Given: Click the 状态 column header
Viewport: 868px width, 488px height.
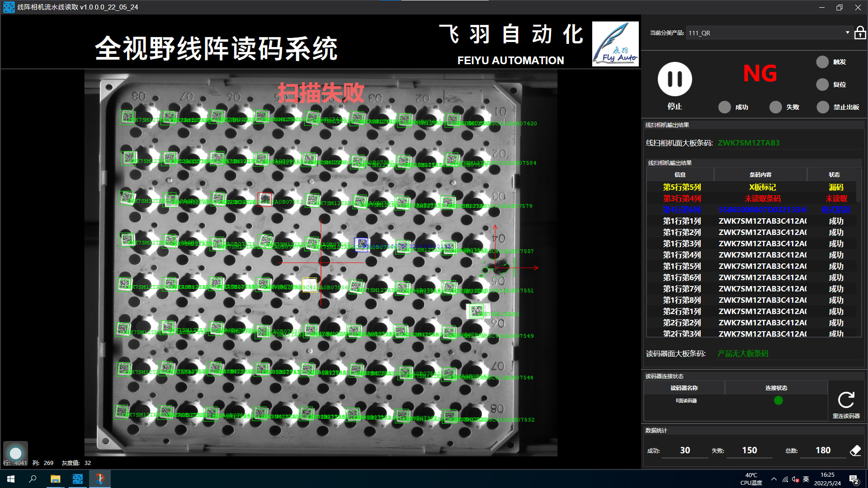Looking at the screenshot, I should point(834,174).
